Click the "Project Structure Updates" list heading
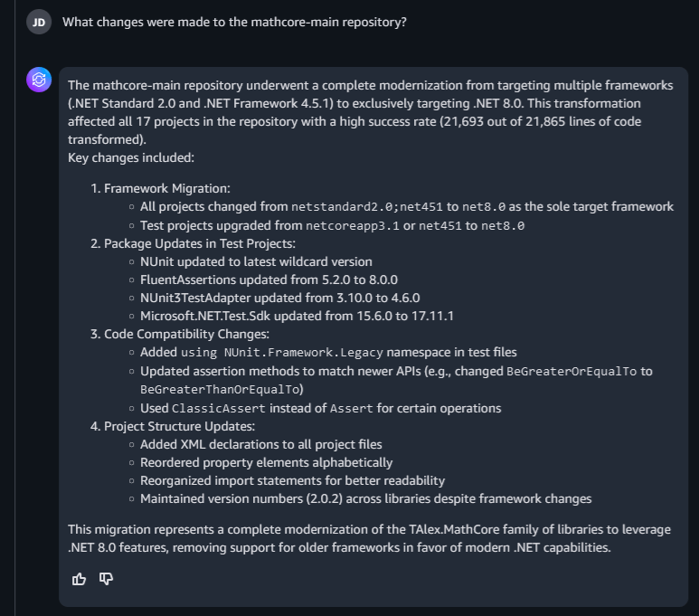Screen dimensions: 699x616 tap(179, 426)
